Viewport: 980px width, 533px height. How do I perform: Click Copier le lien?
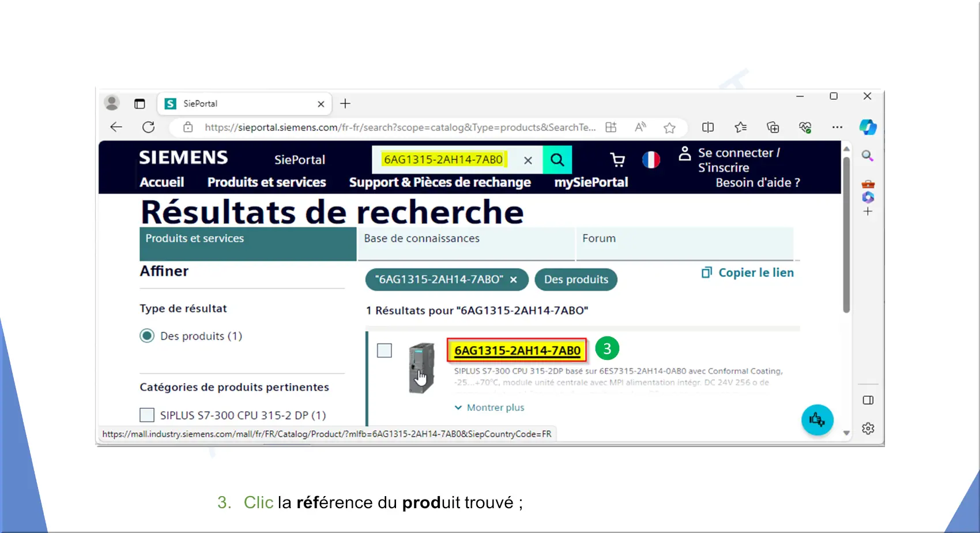747,272
